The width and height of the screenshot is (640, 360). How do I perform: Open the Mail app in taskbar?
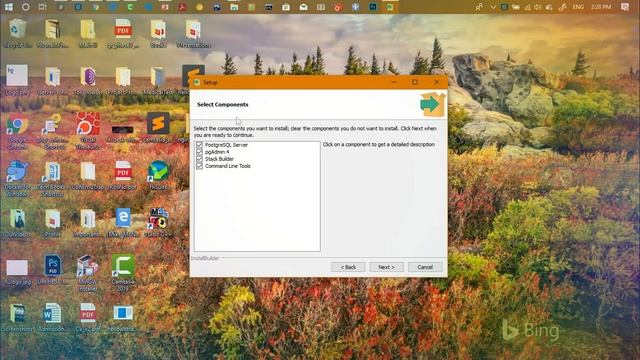click(303, 7)
